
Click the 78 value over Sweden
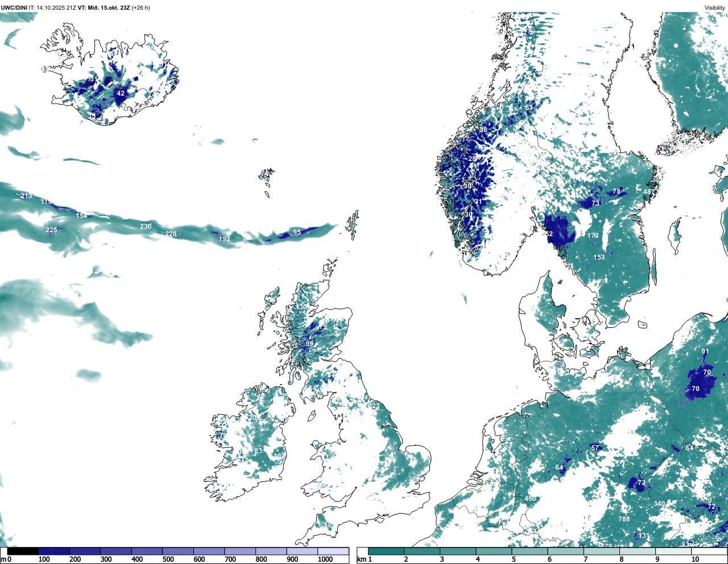(x=617, y=192)
